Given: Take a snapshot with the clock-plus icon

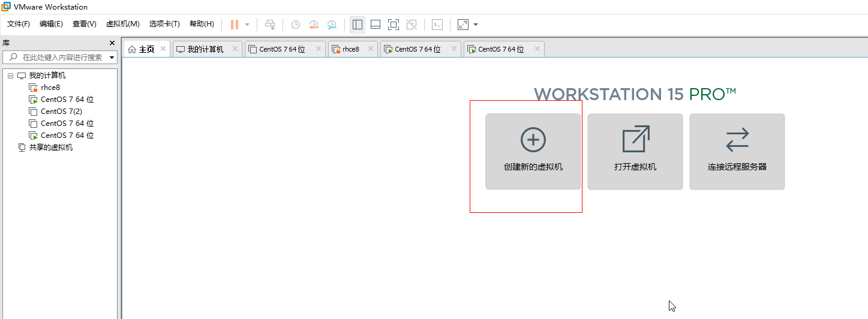Looking at the screenshot, I should (x=296, y=25).
